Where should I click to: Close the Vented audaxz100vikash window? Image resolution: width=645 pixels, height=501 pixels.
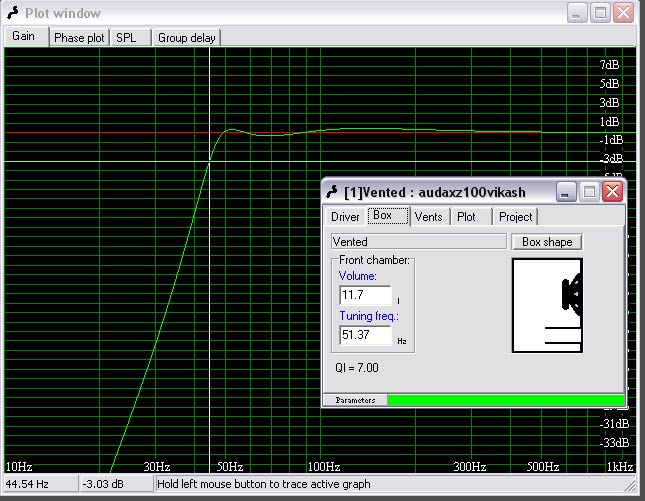pos(613,192)
